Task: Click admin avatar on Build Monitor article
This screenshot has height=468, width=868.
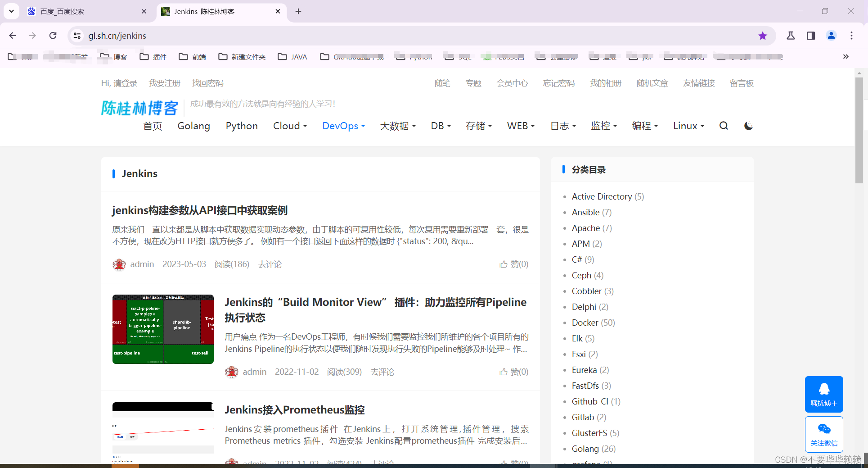Action: (x=231, y=372)
